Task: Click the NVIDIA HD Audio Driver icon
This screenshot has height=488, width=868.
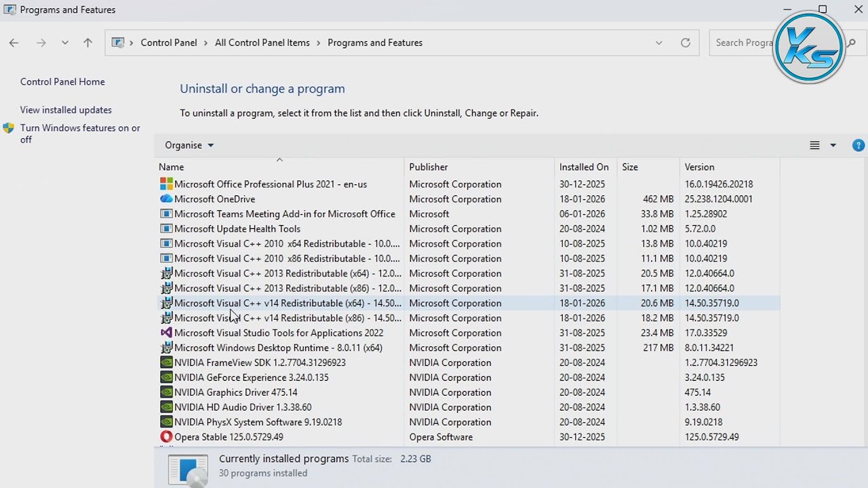Action: click(x=166, y=407)
